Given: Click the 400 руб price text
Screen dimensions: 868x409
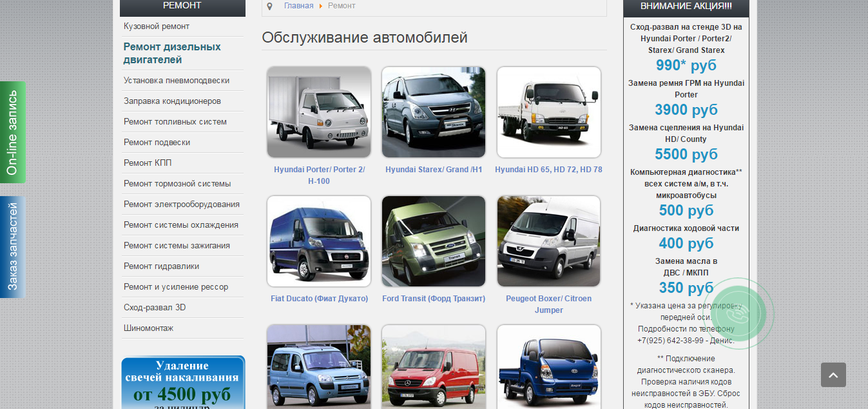Looking at the screenshot, I should click(x=686, y=243).
